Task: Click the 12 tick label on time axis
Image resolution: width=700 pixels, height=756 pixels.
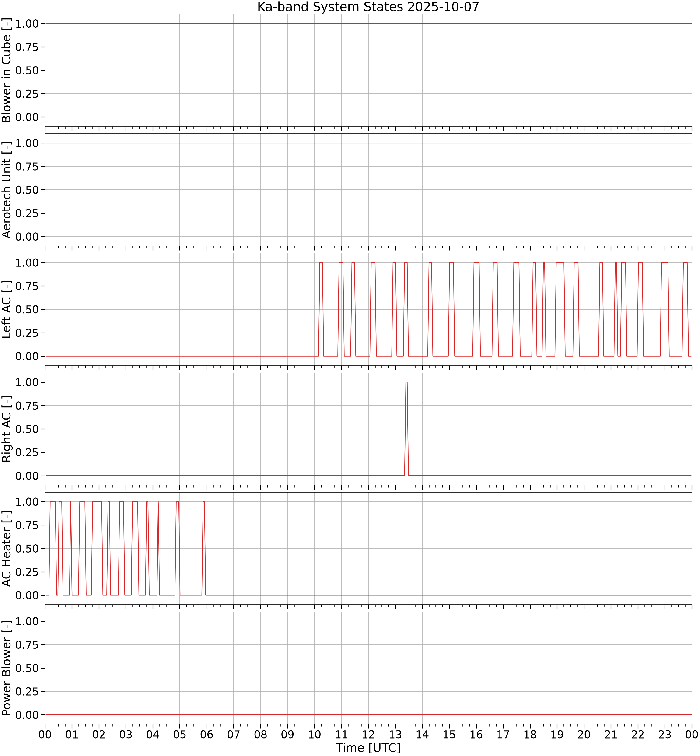Action: [x=368, y=735]
